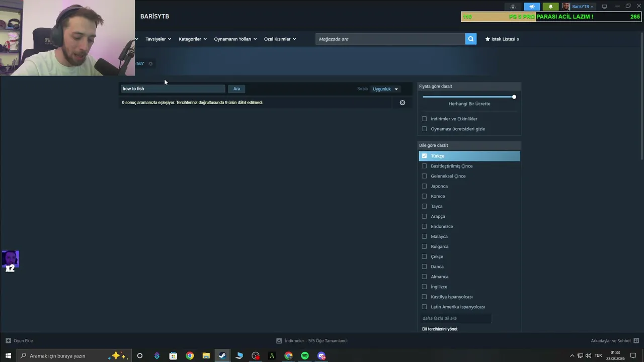Tick the Basitleştirilmiş Çince checkbox

click(x=424, y=166)
